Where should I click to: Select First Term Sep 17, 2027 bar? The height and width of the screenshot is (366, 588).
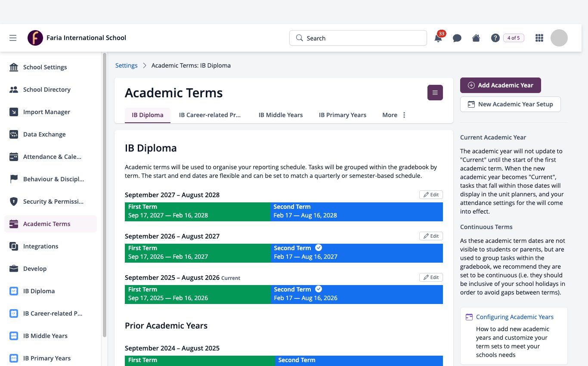pos(198,211)
